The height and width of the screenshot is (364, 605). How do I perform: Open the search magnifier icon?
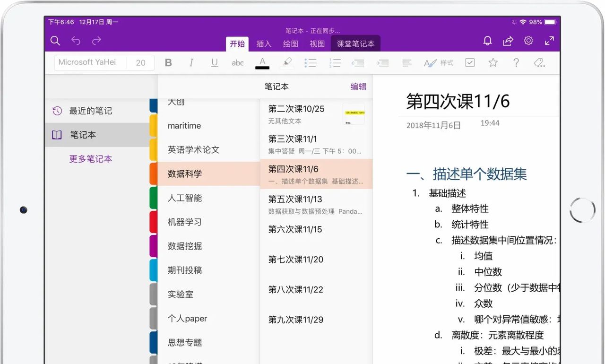(55, 41)
